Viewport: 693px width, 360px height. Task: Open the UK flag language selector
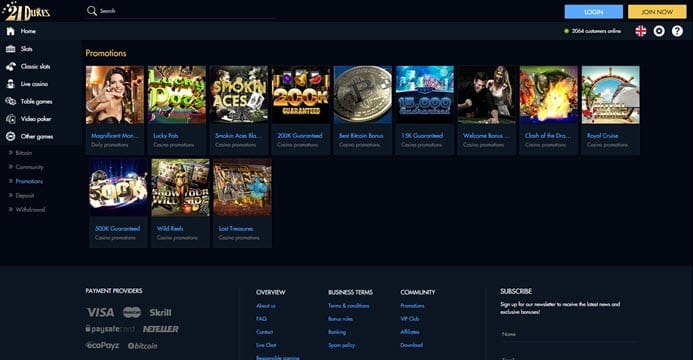click(640, 31)
